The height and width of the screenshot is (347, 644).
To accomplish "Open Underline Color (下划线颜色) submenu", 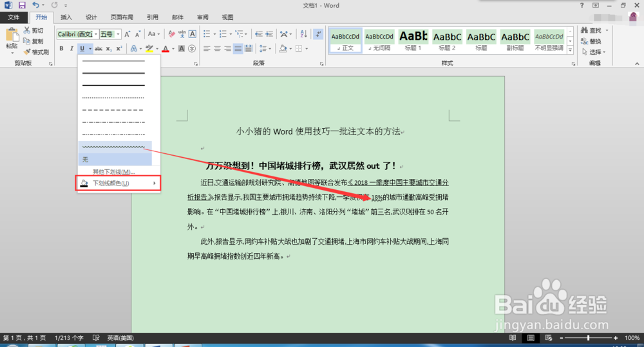I will point(118,183).
